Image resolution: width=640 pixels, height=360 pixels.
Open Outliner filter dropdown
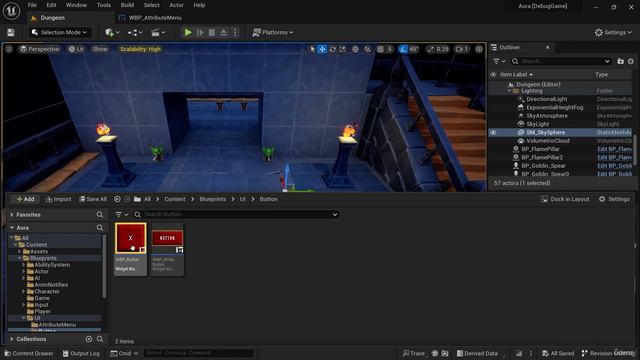(x=499, y=61)
